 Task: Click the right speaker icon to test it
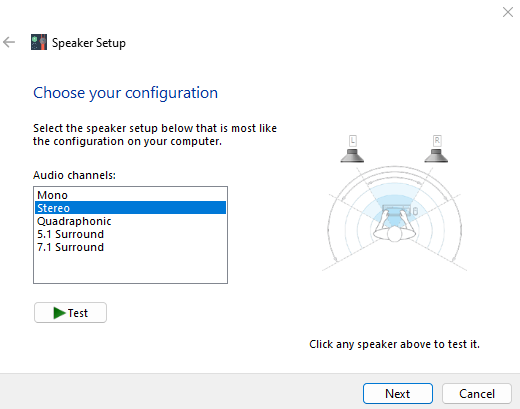[436, 156]
